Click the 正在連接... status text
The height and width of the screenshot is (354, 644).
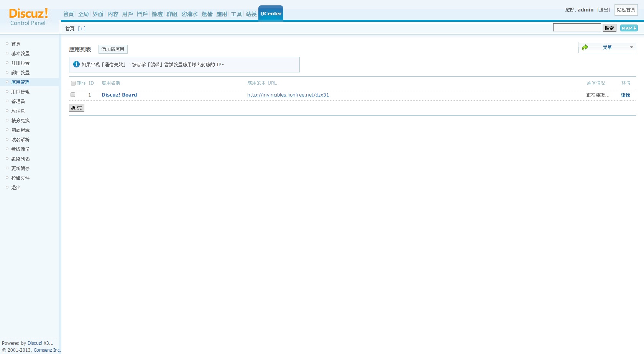click(x=598, y=95)
